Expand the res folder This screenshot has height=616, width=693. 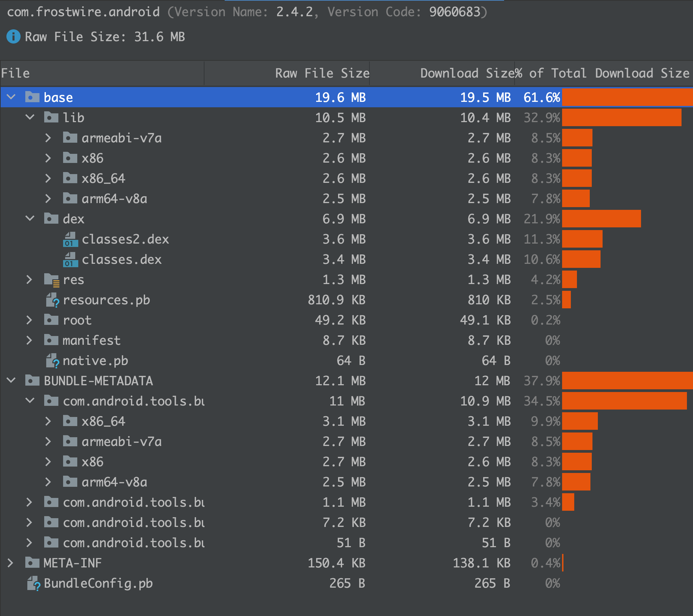coord(29,280)
